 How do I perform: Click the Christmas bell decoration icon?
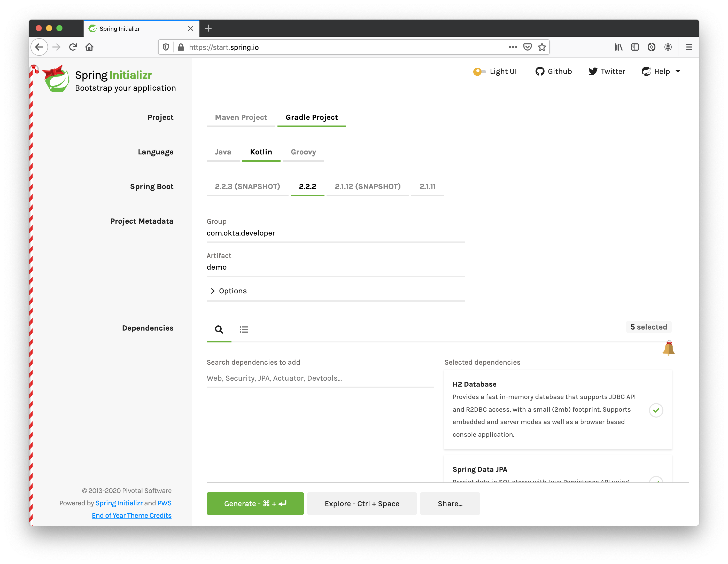point(668,348)
